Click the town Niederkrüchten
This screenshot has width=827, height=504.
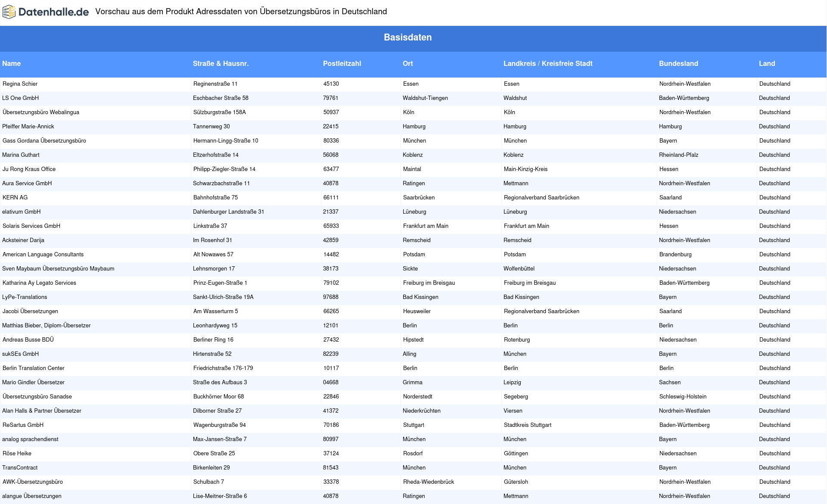click(422, 411)
